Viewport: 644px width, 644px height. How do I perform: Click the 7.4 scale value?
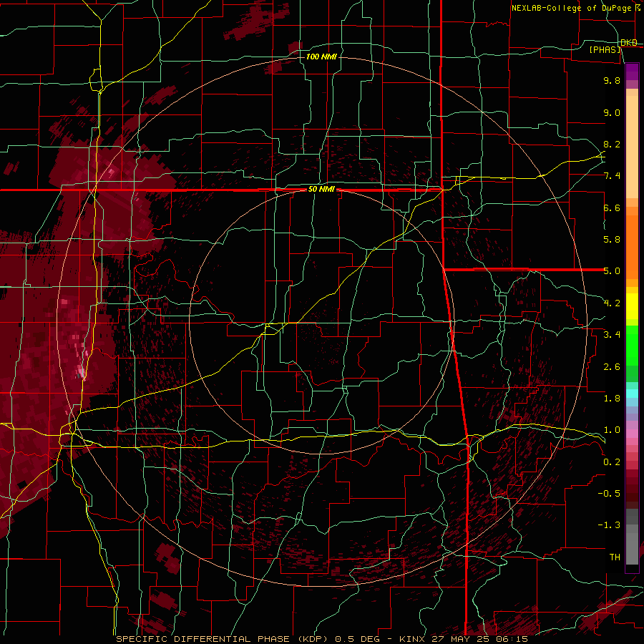pos(612,176)
